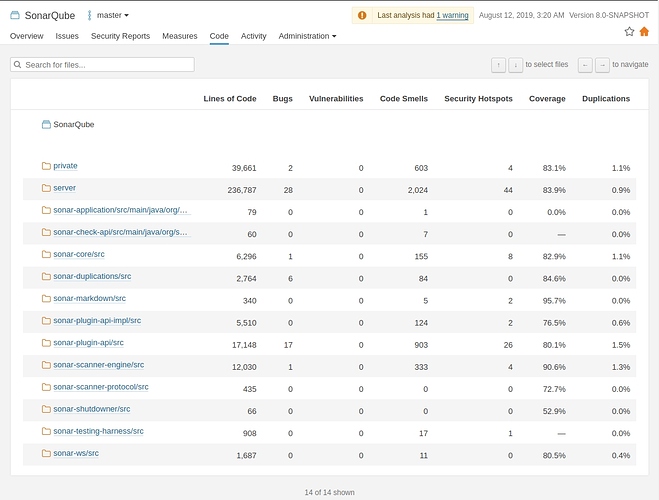Click analysis date August 12, 2019
This screenshot has width=659, height=500.
coord(521,15)
